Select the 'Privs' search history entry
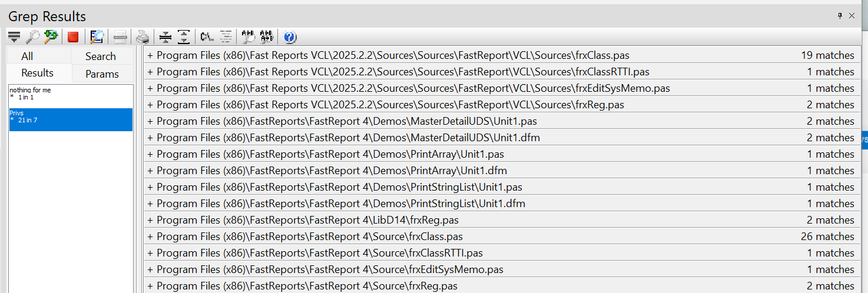868x293 pixels. [71, 119]
